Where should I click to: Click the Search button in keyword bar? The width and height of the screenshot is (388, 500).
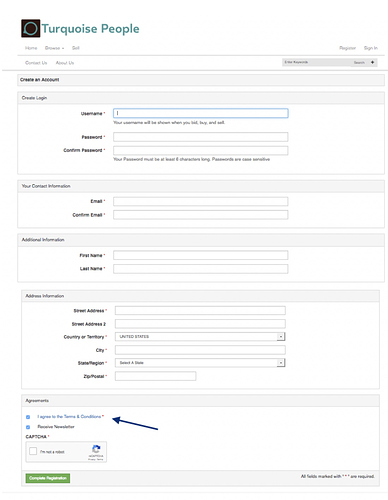click(359, 62)
